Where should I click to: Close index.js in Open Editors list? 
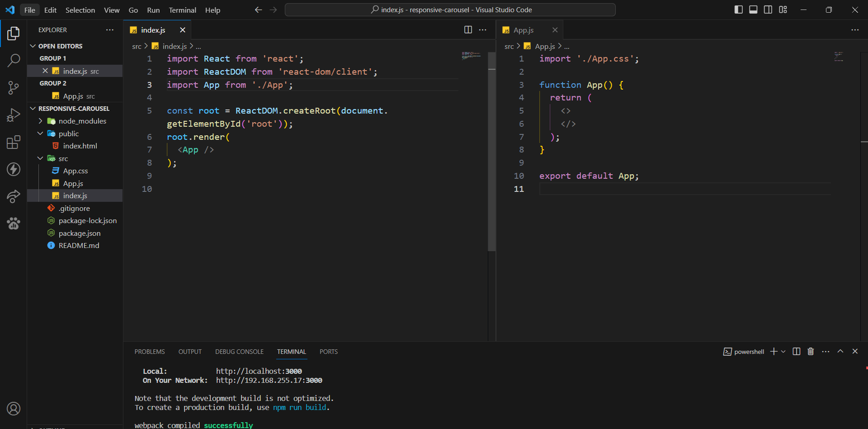45,71
